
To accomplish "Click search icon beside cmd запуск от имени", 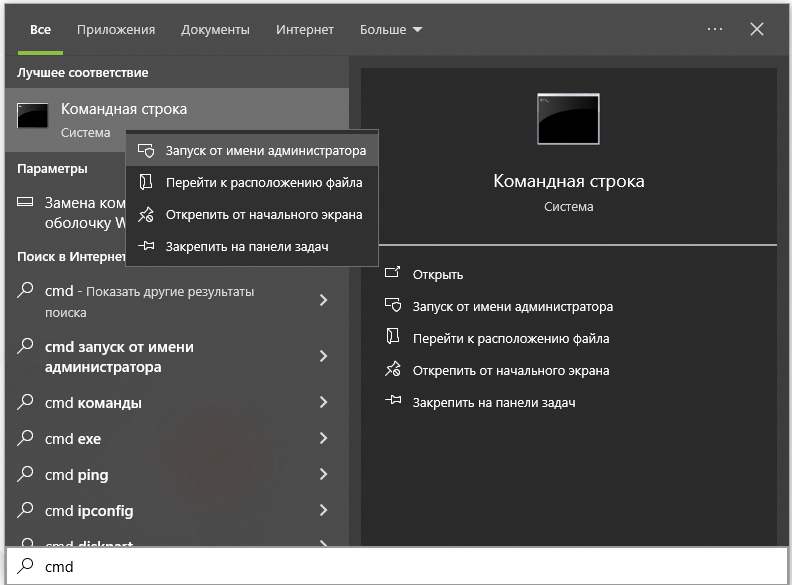I will tap(25, 346).
